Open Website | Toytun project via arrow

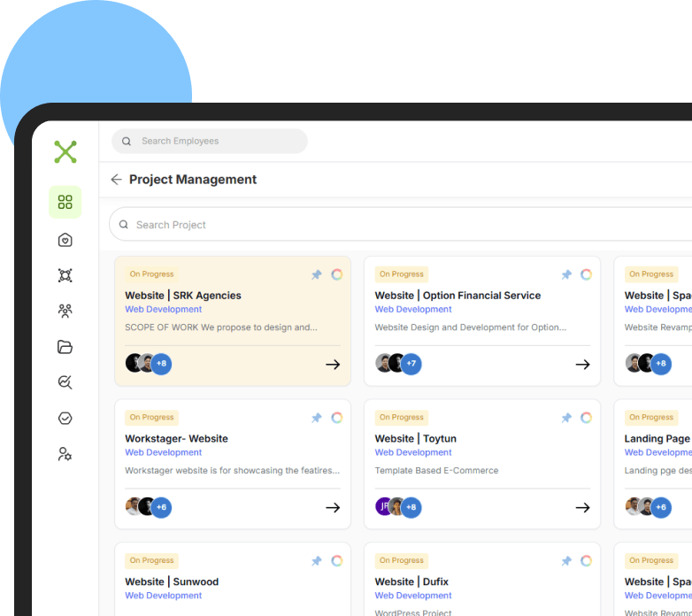(582, 507)
